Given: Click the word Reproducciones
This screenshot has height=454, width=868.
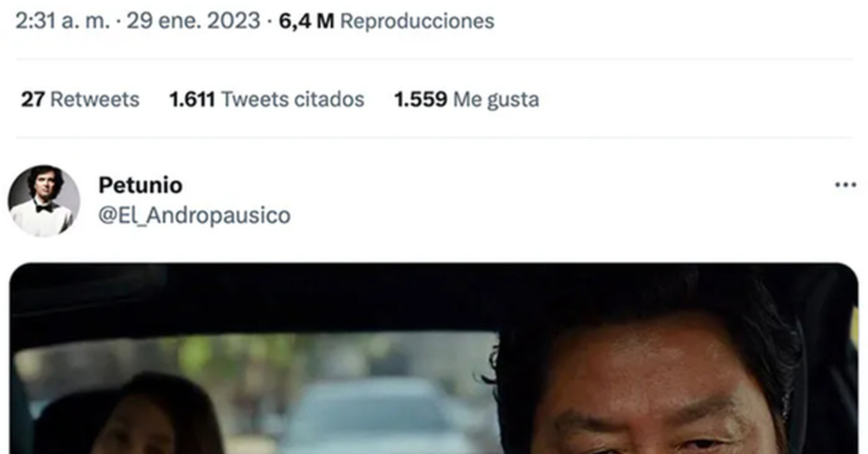Looking at the screenshot, I should click(417, 21).
